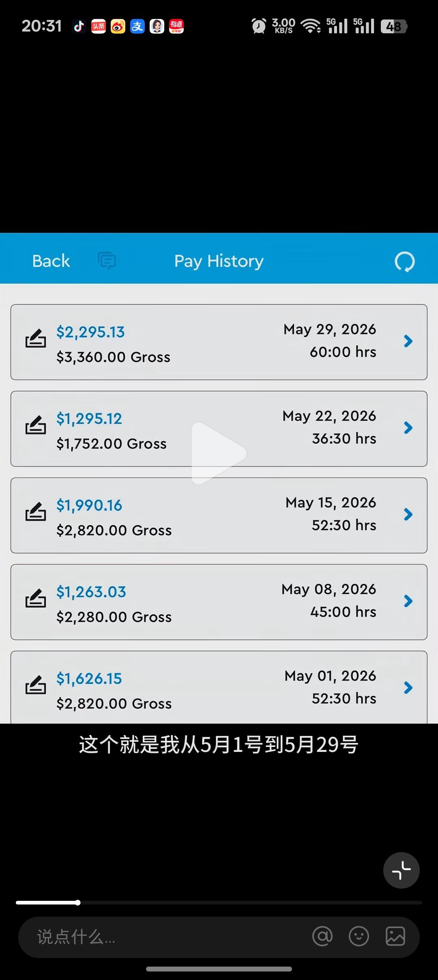The image size is (438, 980).
Task: Expand the May 29, 2026 pay entry chevron
Action: [408, 341]
